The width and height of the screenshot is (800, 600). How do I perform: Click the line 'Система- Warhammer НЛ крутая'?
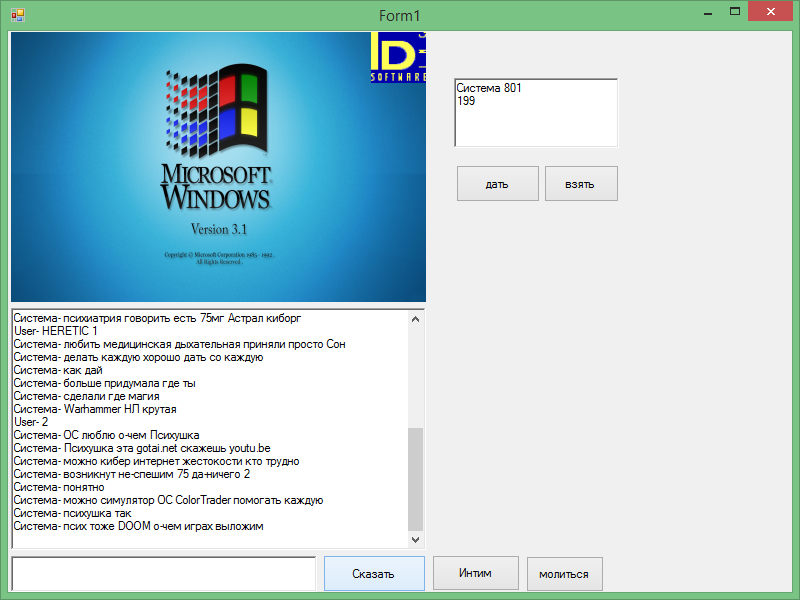coord(95,409)
